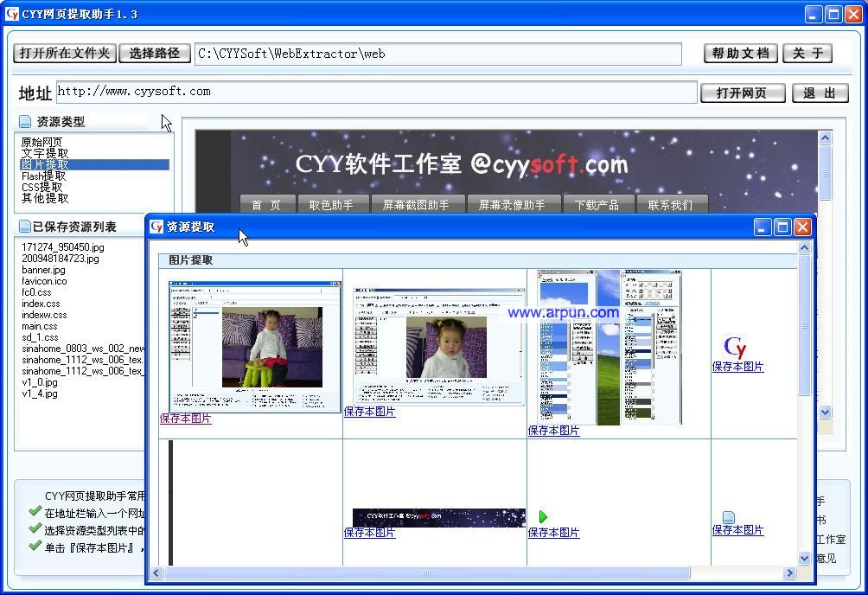The height and width of the screenshot is (595, 868).
Task: Click the list icon beside 已保存资源列表 header
Action: pyautogui.click(x=22, y=224)
